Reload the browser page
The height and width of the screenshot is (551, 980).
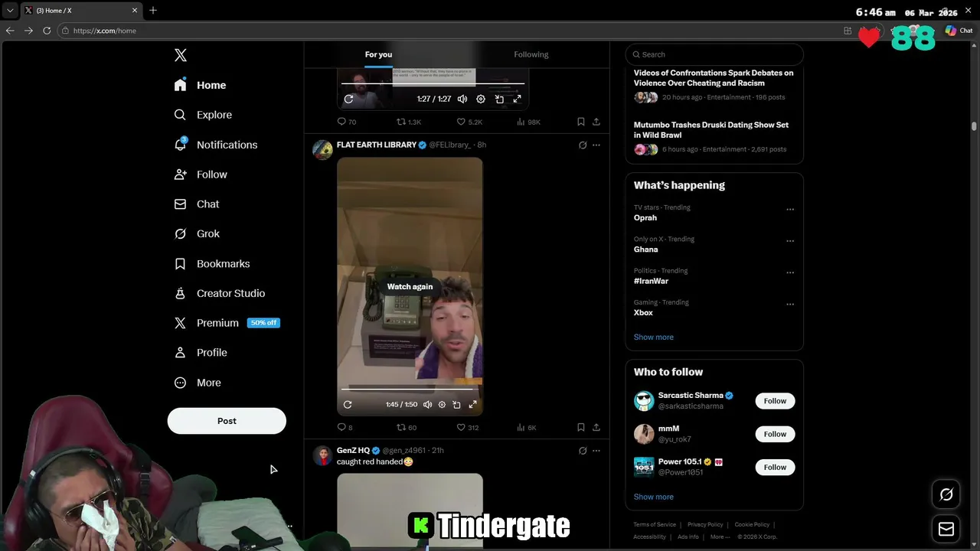tap(47, 31)
